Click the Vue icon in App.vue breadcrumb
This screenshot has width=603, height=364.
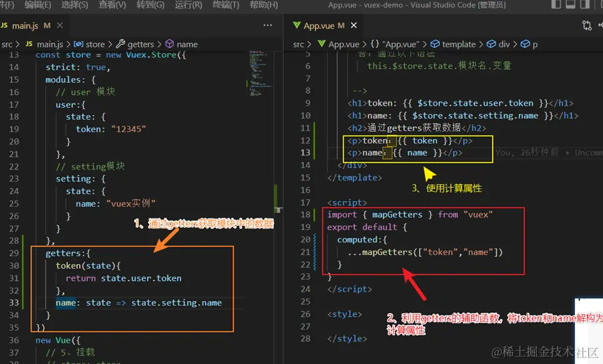(x=322, y=44)
